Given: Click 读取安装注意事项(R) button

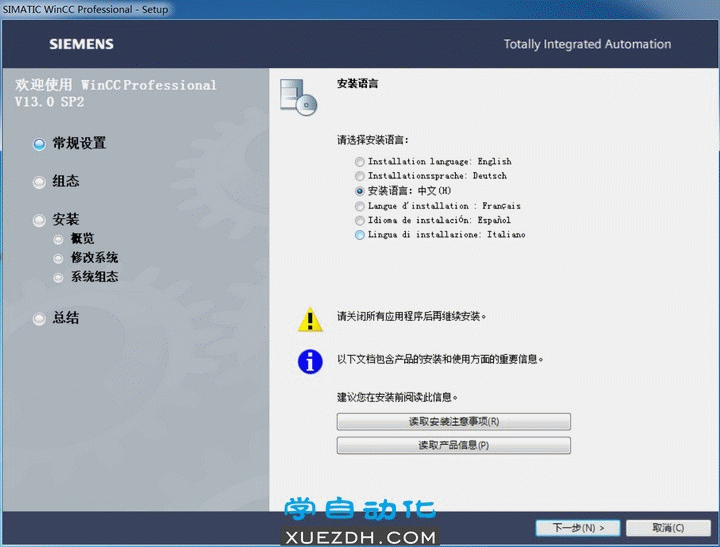Looking at the screenshot, I should pyautogui.click(x=454, y=421).
